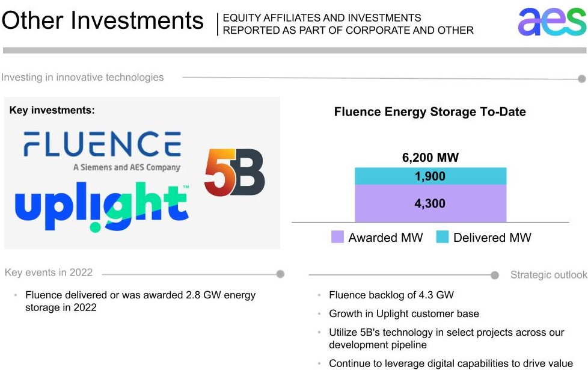Click the 5B logo
Image resolution: width=588 pixels, height=370 pixels.
(x=234, y=173)
